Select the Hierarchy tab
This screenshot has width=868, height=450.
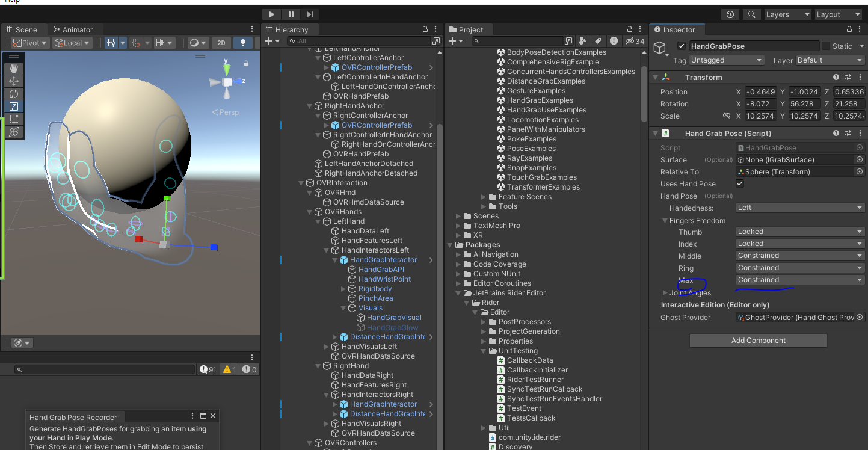(x=287, y=29)
